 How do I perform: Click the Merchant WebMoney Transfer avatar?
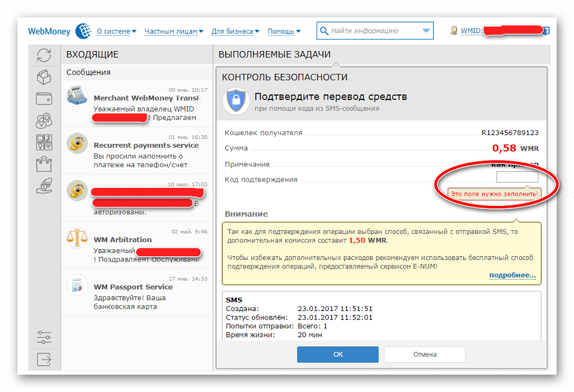(x=77, y=96)
